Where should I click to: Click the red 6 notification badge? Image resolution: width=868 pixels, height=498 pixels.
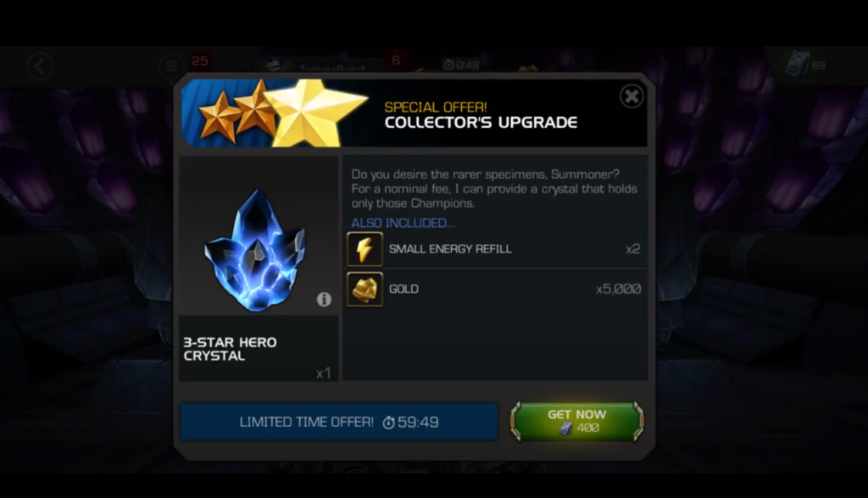click(x=396, y=60)
